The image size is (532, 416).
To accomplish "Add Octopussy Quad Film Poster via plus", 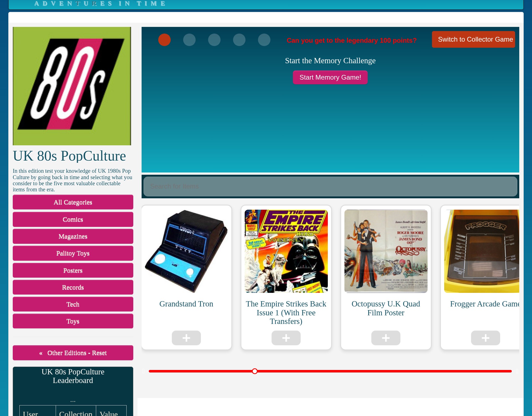I will point(386,338).
